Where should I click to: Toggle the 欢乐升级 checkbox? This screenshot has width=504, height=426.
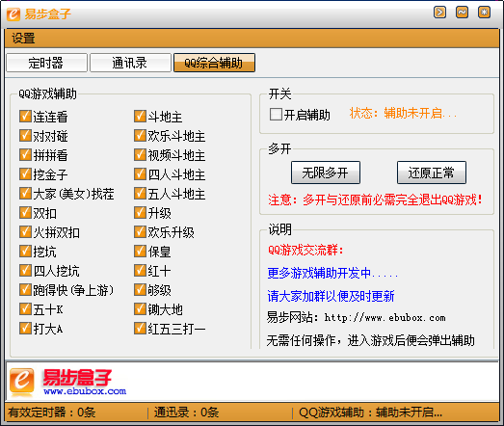[140, 232]
